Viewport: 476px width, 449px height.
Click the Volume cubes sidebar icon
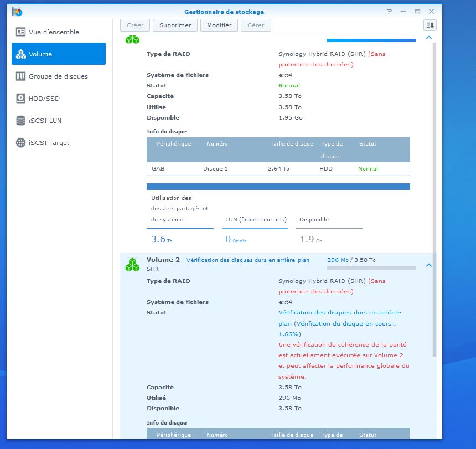[x=20, y=54]
